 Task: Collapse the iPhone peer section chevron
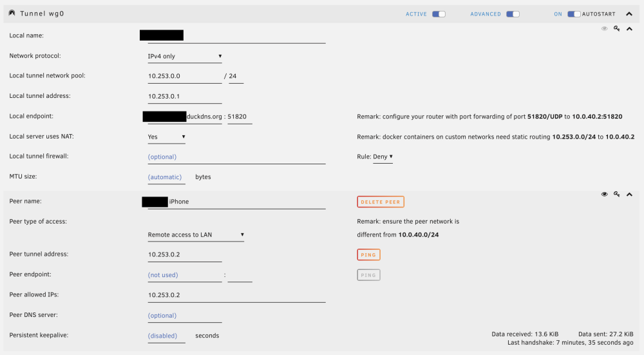click(x=629, y=195)
